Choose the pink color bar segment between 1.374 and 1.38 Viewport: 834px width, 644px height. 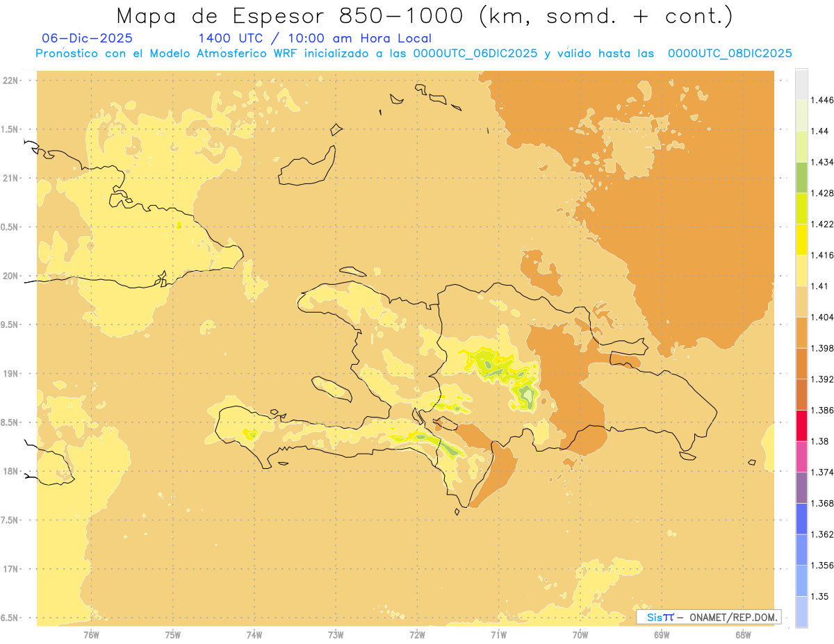[801, 456]
